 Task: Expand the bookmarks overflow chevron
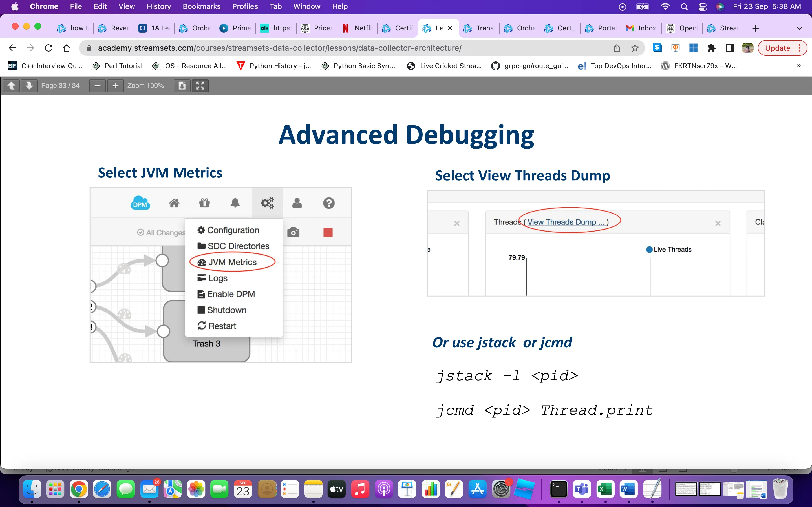tap(799, 66)
